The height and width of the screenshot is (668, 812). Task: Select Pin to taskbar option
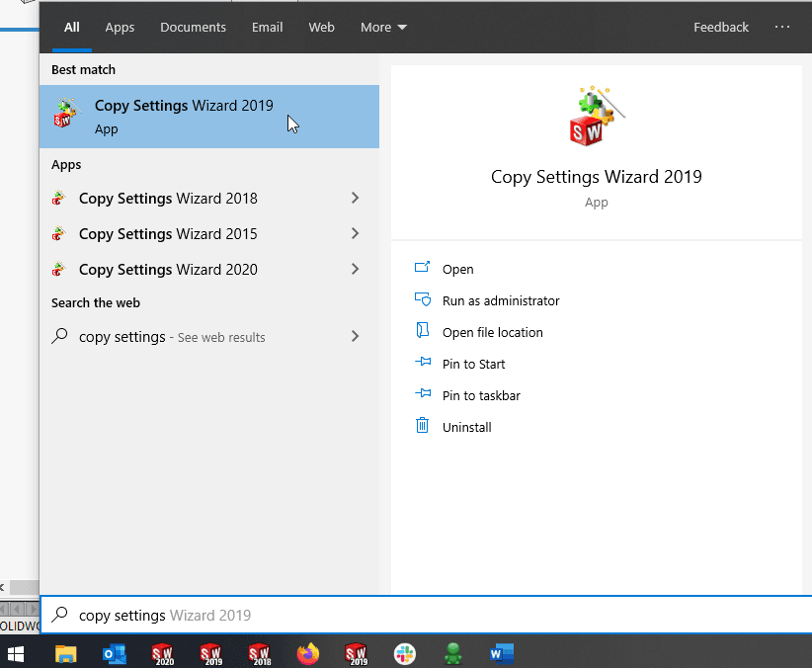[481, 396]
